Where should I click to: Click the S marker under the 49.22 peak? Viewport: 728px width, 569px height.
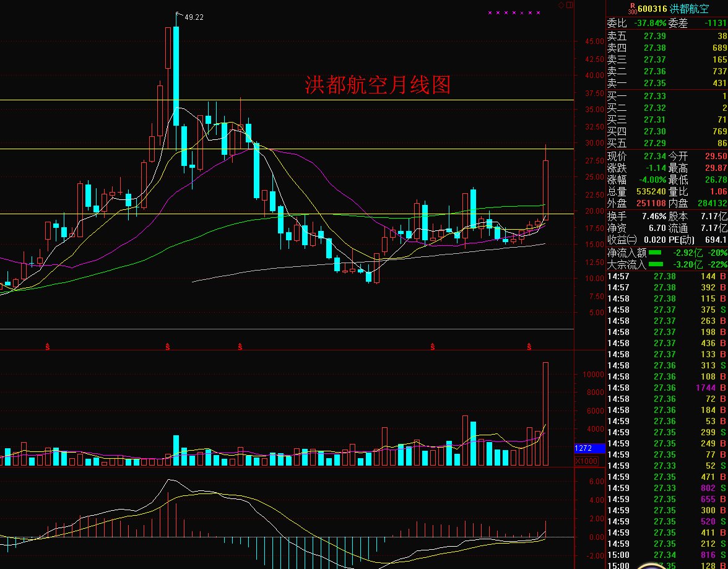coord(168,347)
